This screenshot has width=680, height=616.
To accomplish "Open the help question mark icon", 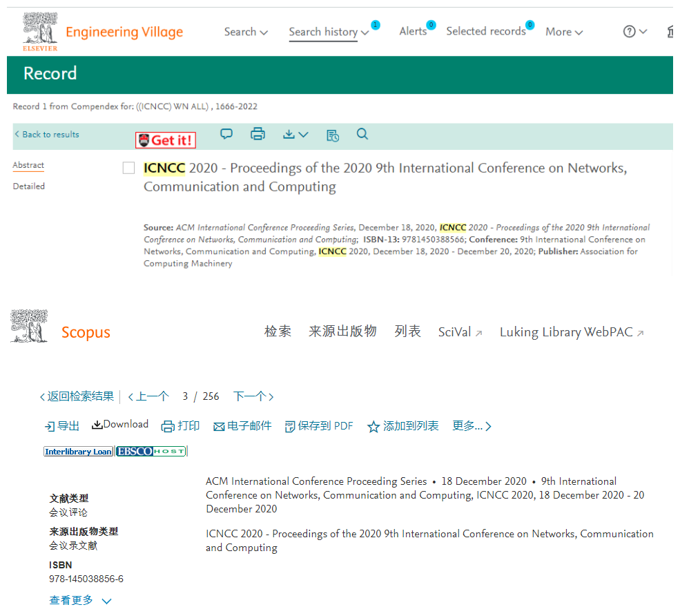I will pyautogui.click(x=630, y=31).
